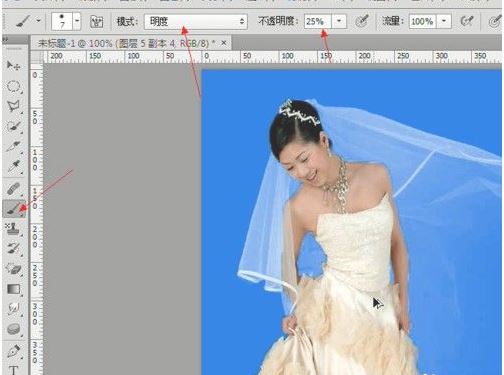The height and width of the screenshot is (375, 504).
Task: Select the Type tool
Action: point(13,370)
